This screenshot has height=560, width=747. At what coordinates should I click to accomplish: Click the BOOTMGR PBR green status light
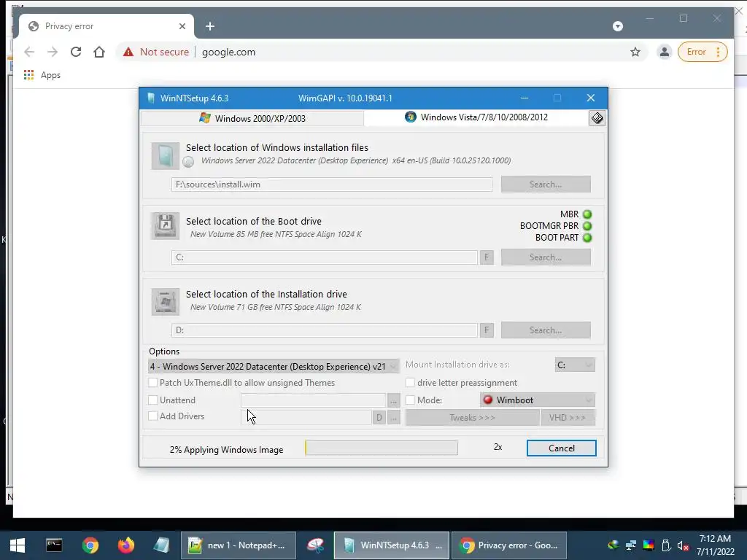[587, 226]
